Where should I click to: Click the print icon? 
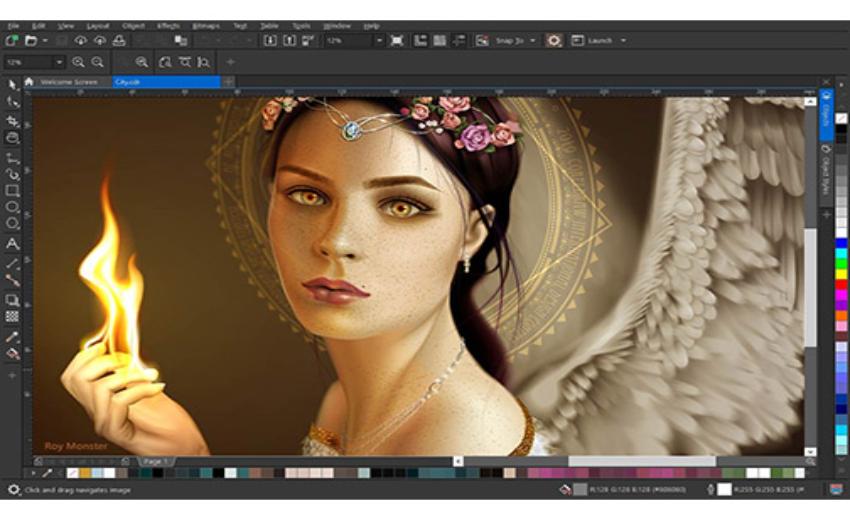pyautogui.click(x=119, y=40)
